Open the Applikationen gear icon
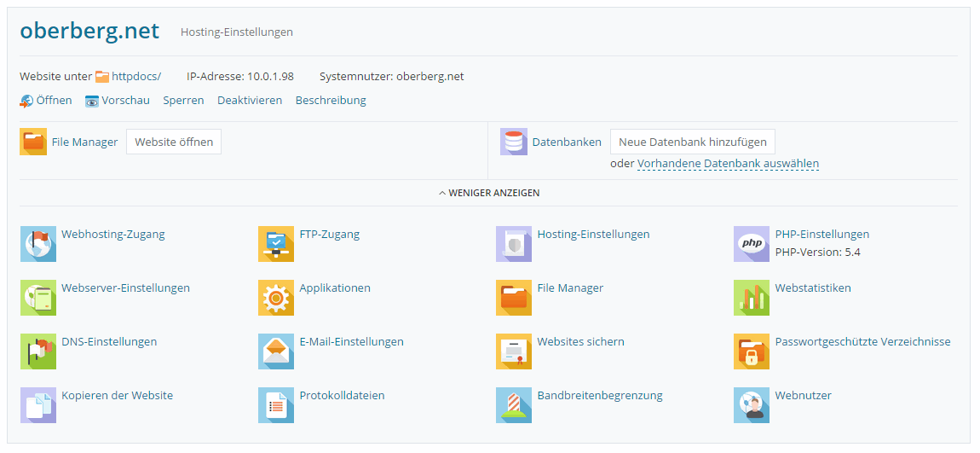This screenshot has height=453, width=980. pos(275,298)
